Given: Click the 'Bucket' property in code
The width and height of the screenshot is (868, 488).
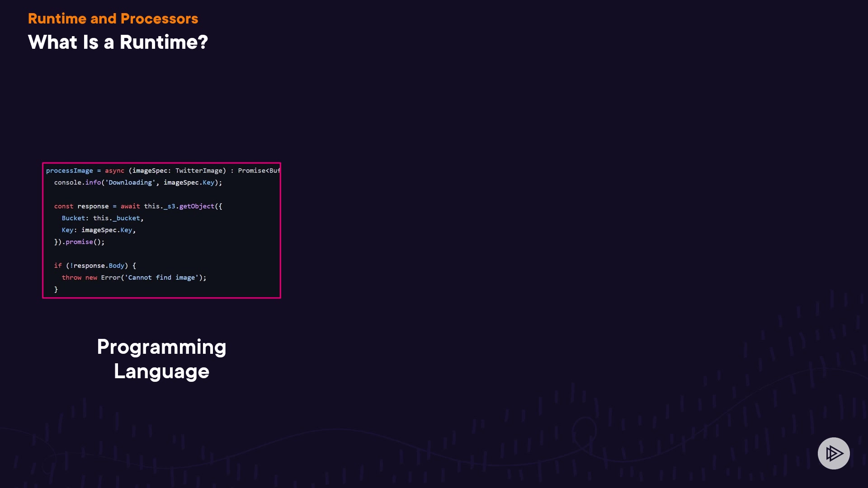Looking at the screenshot, I should [x=73, y=218].
